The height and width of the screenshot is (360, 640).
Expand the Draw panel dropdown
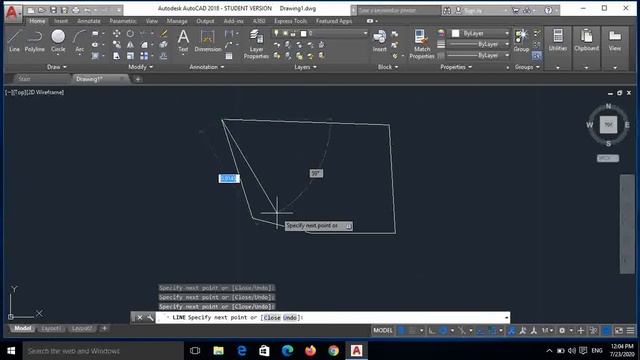[x=57, y=67]
